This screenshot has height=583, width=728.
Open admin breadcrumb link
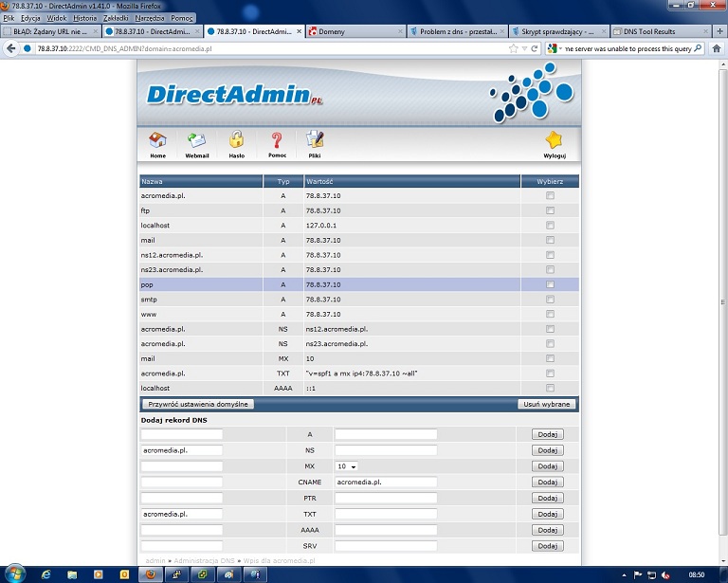pyautogui.click(x=155, y=560)
